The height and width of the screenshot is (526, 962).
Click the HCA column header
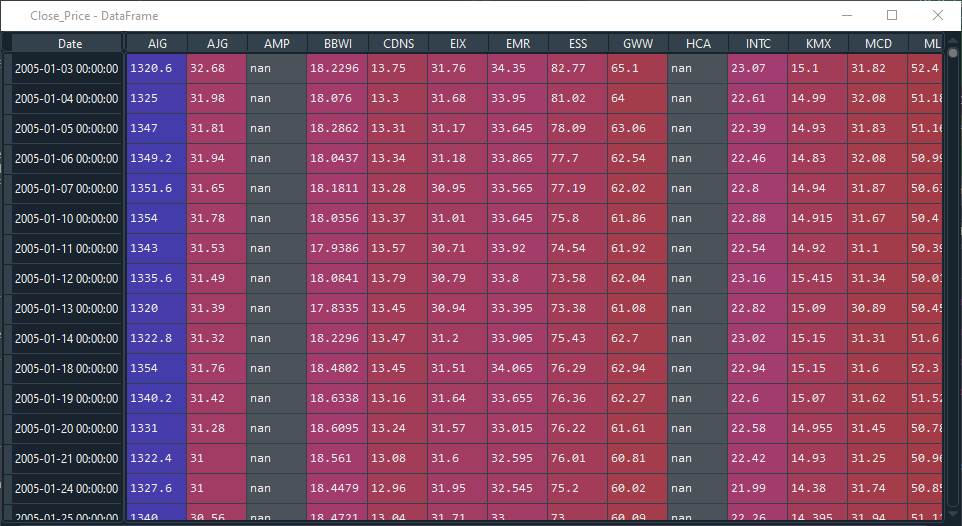[x=698, y=44]
